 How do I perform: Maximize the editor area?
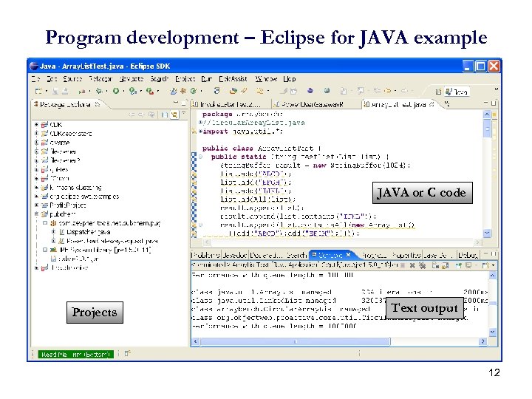pyautogui.click(x=494, y=103)
